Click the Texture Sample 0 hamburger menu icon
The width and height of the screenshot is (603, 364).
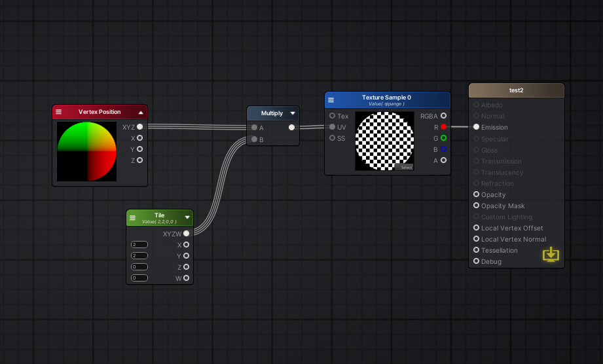(x=331, y=100)
